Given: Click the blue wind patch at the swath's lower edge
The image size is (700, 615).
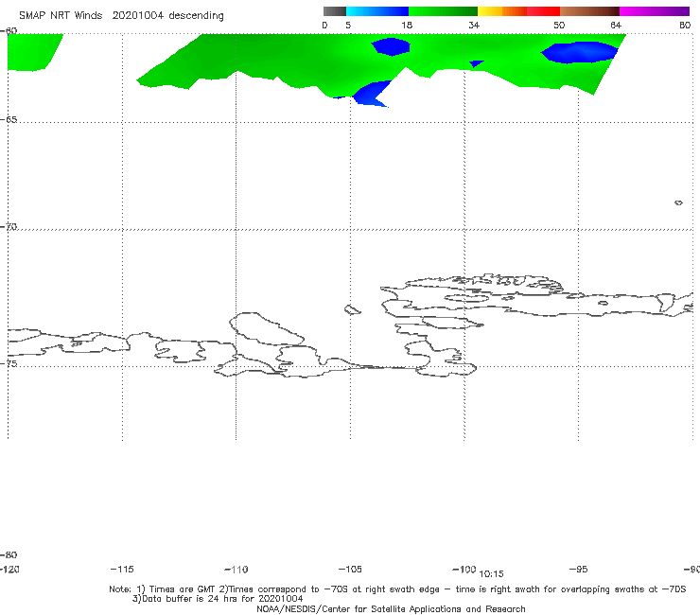Looking at the screenshot, I should [371, 94].
